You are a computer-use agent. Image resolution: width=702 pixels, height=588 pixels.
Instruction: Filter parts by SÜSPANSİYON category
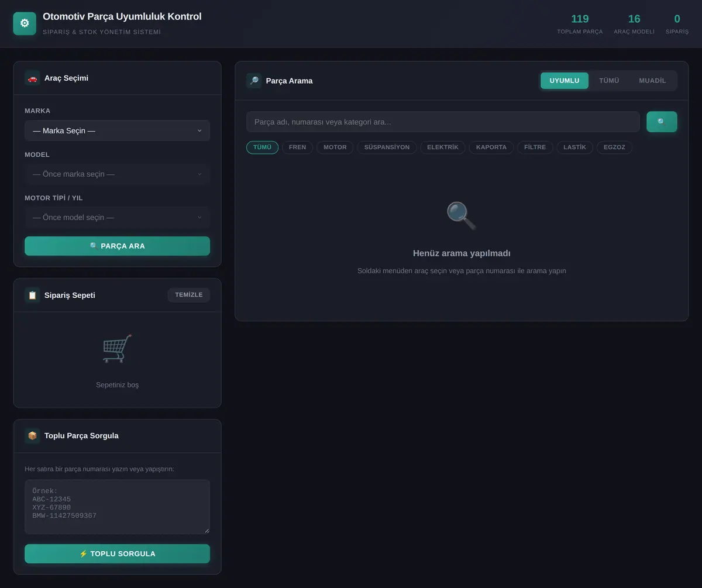click(387, 147)
